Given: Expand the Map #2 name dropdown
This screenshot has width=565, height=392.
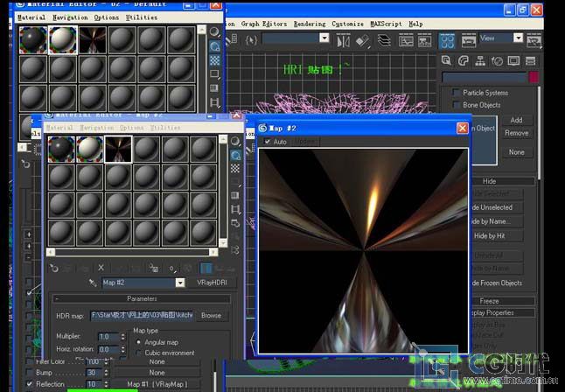Looking at the screenshot, I should (180, 283).
